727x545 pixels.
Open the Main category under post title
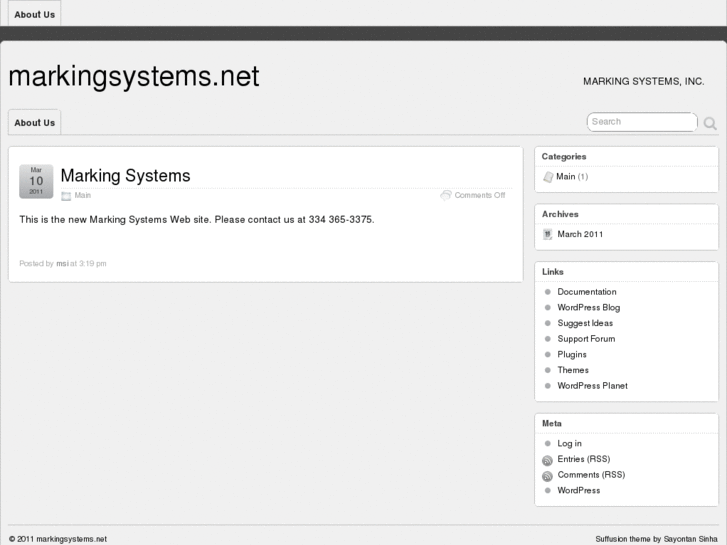click(x=83, y=195)
